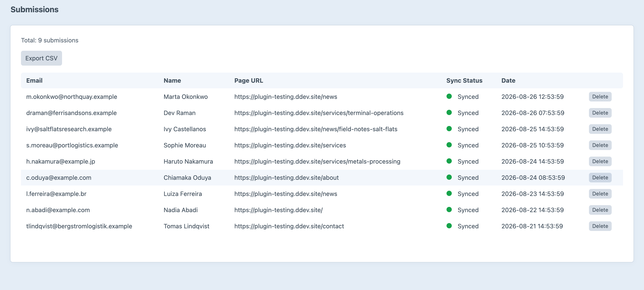Click the Date column header

click(x=508, y=80)
